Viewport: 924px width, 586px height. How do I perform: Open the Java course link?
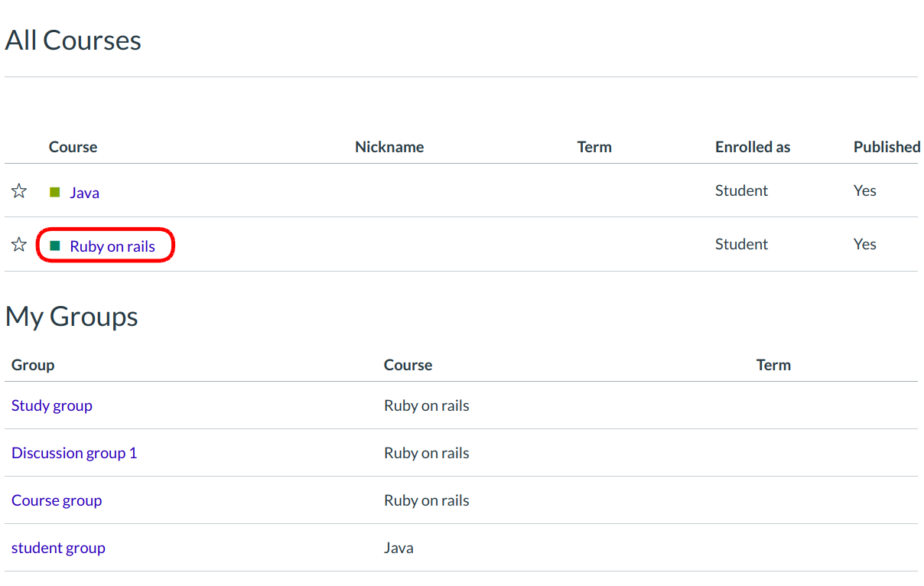click(x=84, y=193)
